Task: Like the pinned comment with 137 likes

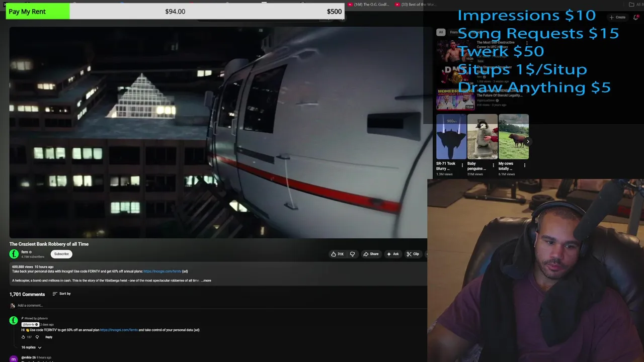Action: point(23,337)
